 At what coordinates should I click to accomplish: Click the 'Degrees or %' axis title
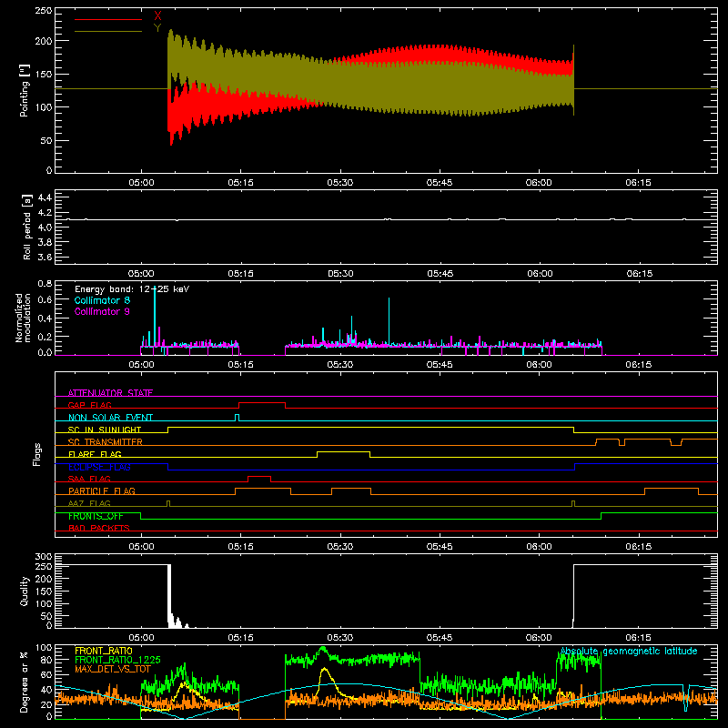tap(25, 682)
